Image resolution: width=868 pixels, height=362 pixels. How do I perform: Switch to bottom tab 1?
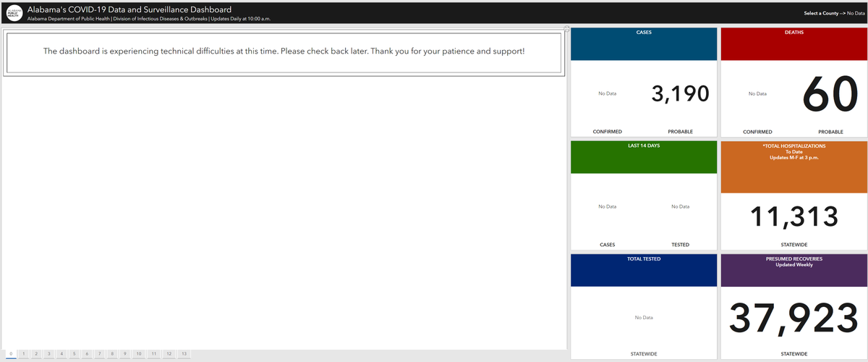tap(24, 353)
